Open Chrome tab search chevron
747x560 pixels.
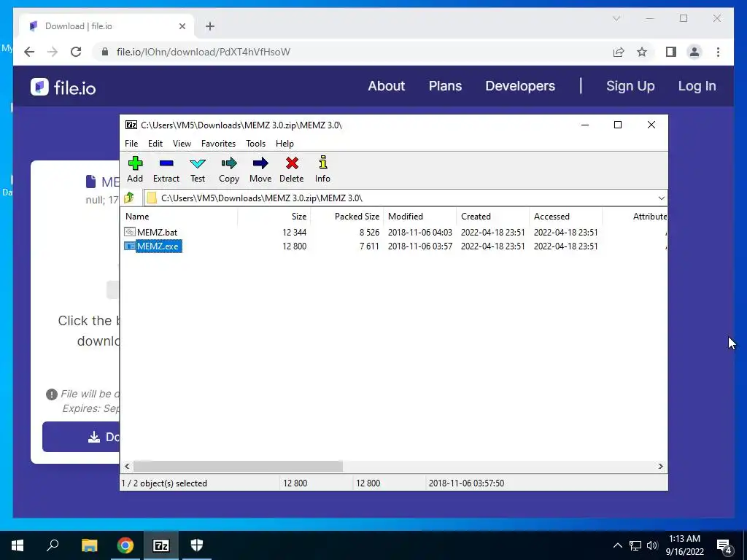tap(616, 18)
